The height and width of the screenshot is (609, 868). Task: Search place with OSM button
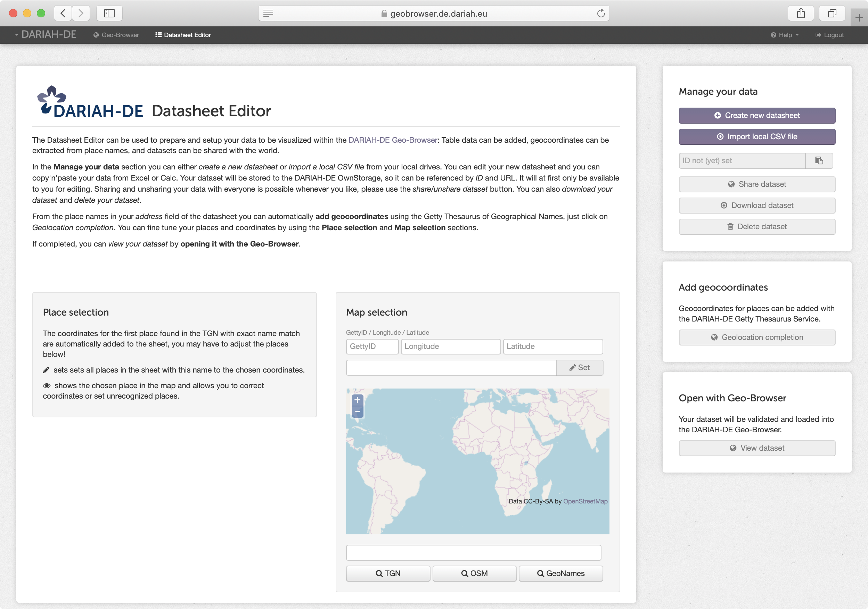(474, 574)
